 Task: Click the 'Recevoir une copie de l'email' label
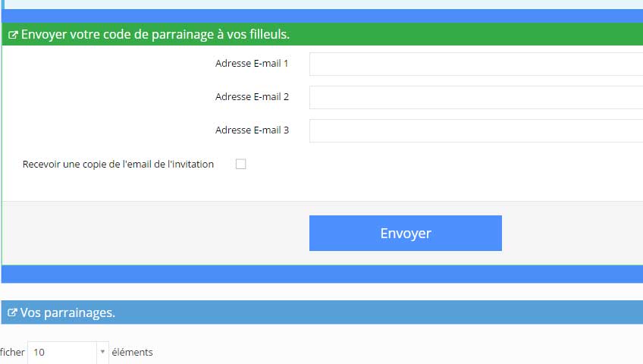pos(118,164)
